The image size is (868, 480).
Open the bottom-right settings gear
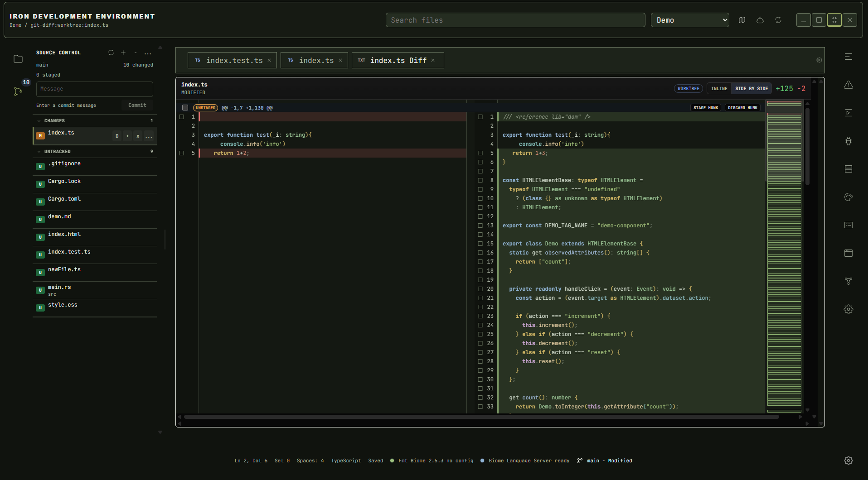(849, 461)
